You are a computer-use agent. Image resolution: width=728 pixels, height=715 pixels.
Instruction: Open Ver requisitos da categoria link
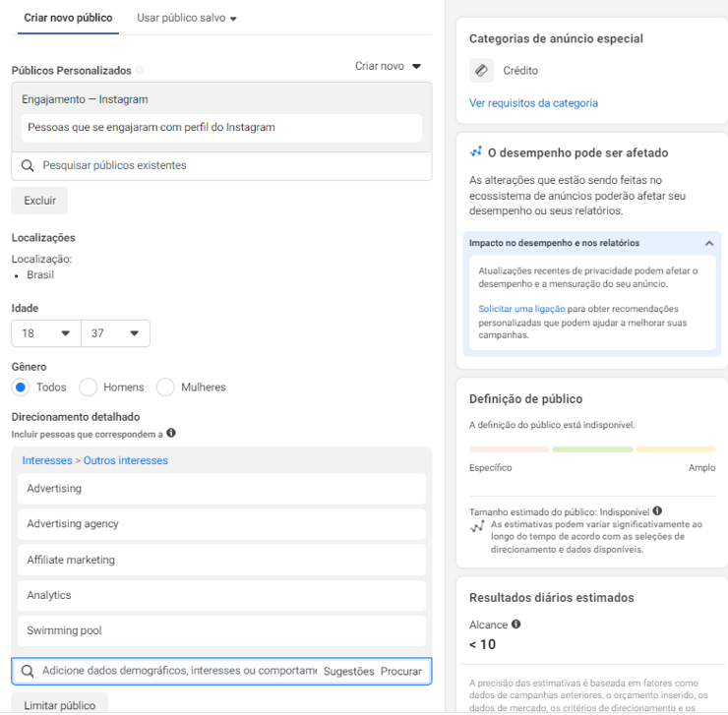tap(533, 103)
